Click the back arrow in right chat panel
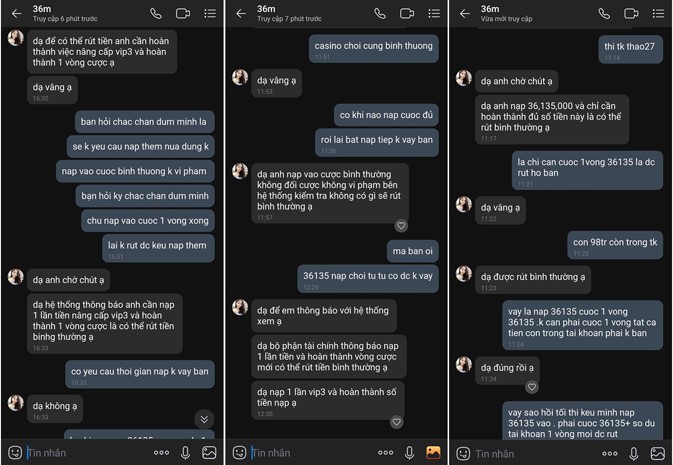Viewport: 673px width, 465px height. coord(464,14)
